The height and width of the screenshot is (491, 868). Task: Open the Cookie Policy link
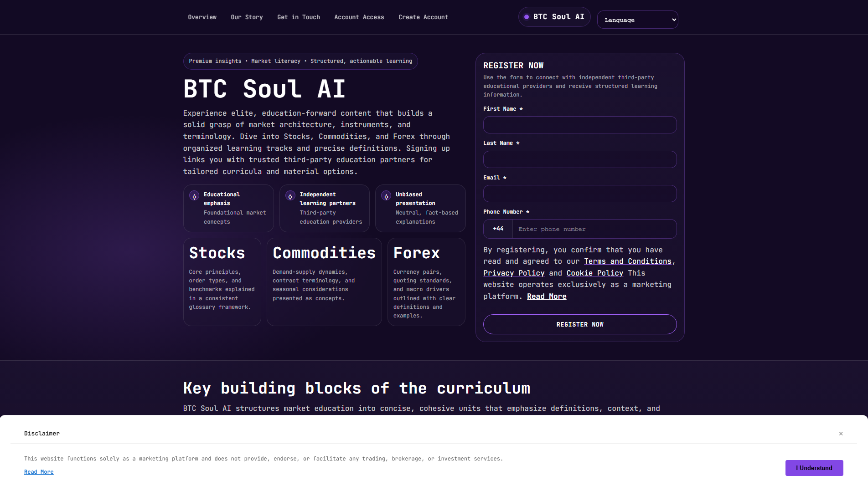pyautogui.click(x=595, y=273)
